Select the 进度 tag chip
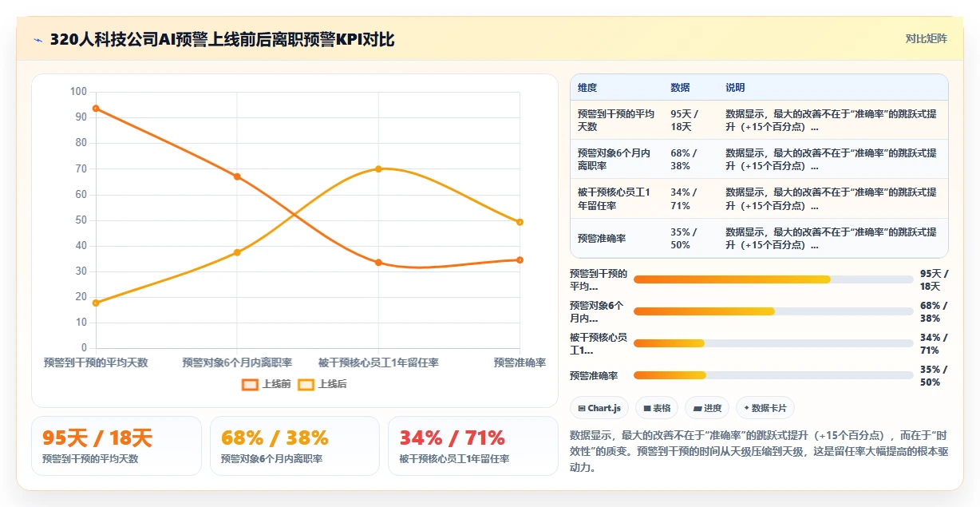Screen dimensions: 980x507 707,408
